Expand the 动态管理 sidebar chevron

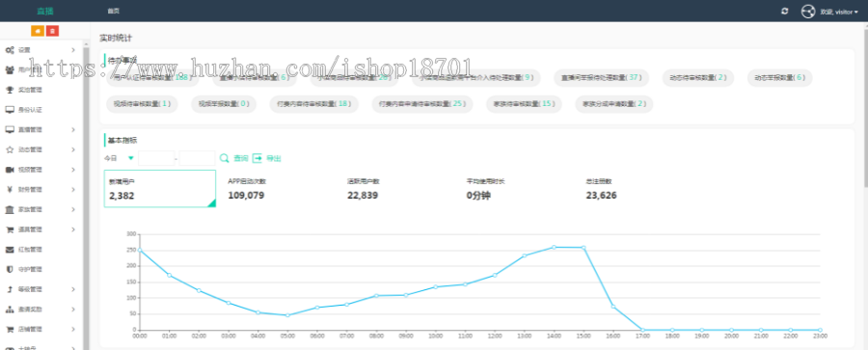point(73,149)
